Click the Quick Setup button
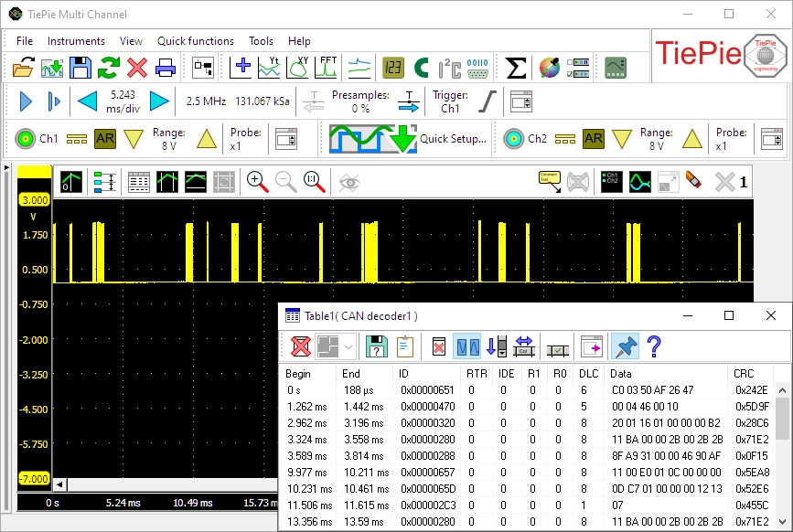This screenshot has height=532, width=793. coord(408,139)
